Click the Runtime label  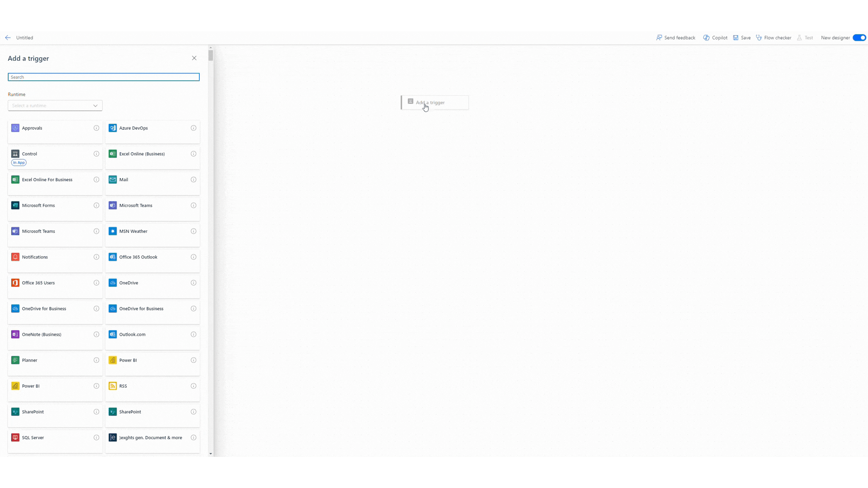(17, 94)
